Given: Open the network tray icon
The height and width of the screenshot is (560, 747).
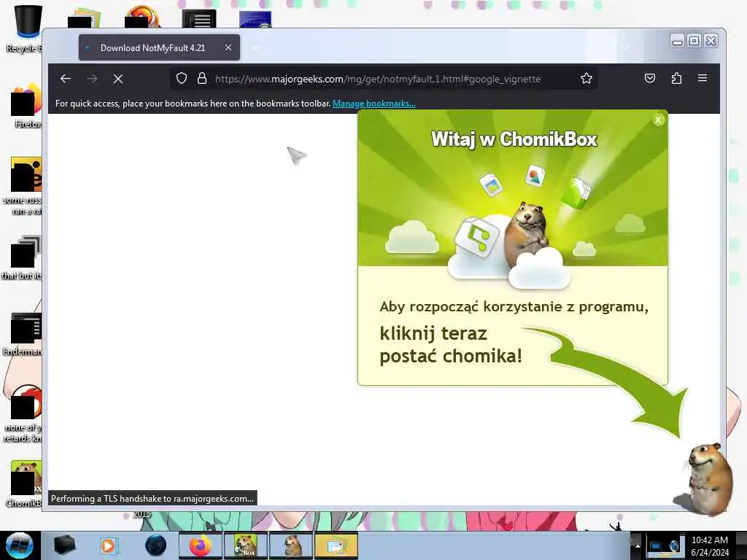Looking at the screenshot, I should pos(656,546).
